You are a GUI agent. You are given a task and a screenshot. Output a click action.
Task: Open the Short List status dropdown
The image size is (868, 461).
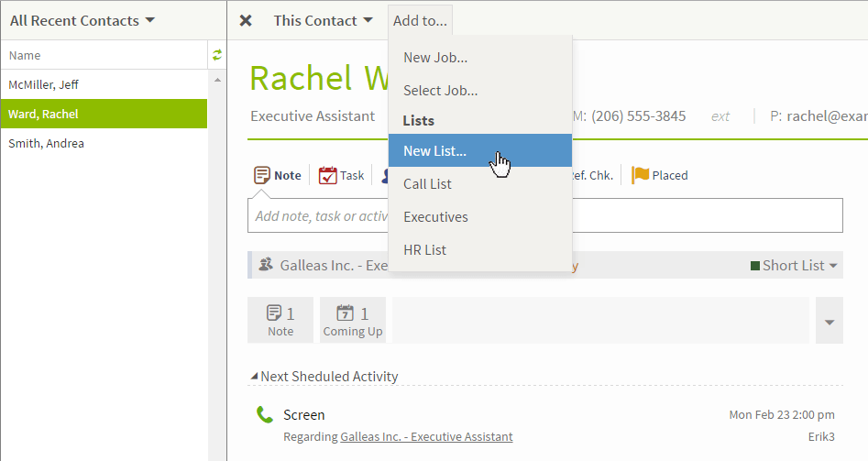click(793, 266)
